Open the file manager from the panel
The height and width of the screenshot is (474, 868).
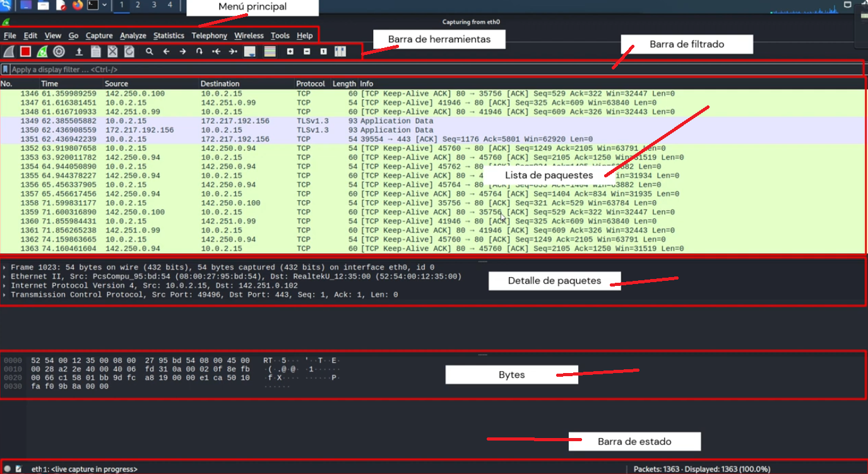pos(43,6)
